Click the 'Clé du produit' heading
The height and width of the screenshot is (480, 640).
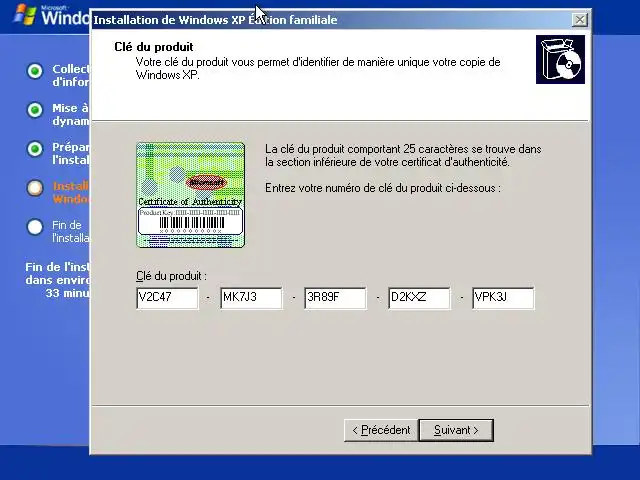154,47
